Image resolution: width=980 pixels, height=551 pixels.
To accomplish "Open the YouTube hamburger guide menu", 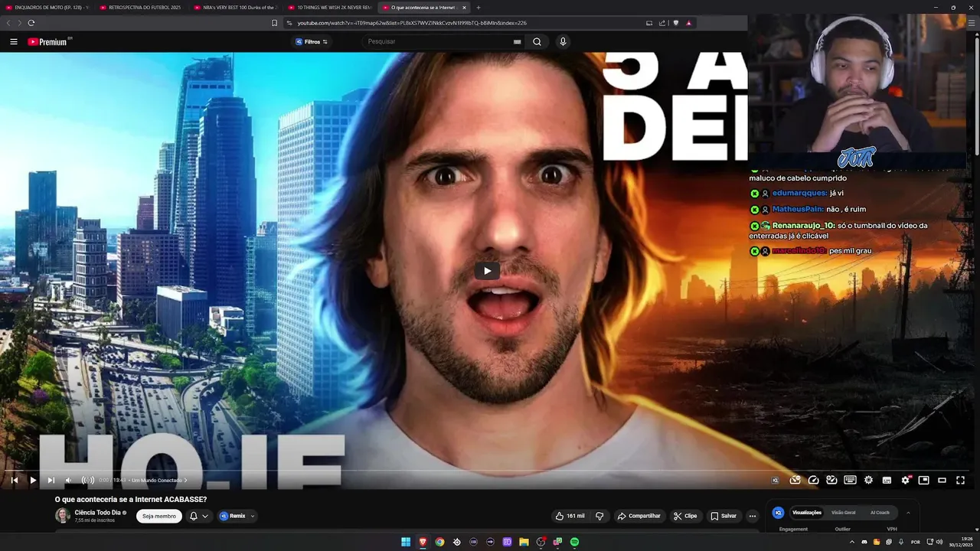I will pyautogui.click(x=14, y=42).
